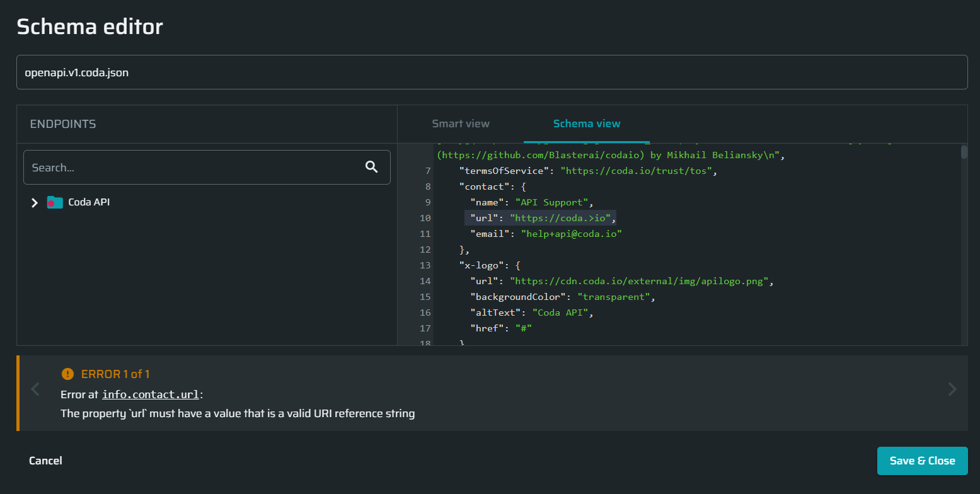This screenshot has height=494, width=980.
Task: Click the Coda API folder icon
Action: (55, 202)
